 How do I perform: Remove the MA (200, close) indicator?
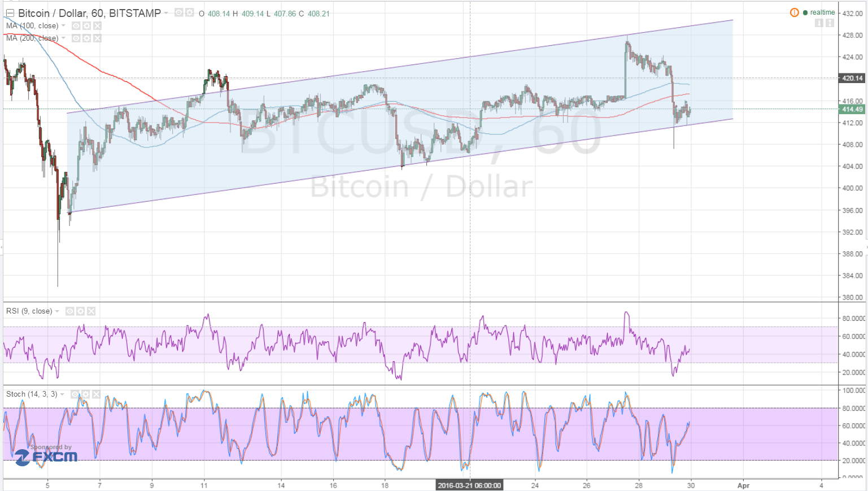point(97,38)
